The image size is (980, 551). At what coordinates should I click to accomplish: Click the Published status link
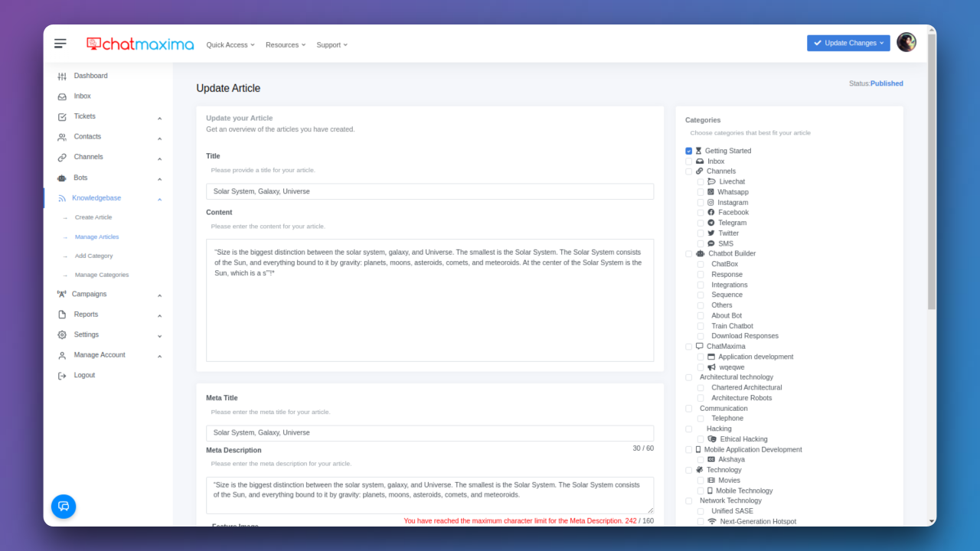click(887, 83)
